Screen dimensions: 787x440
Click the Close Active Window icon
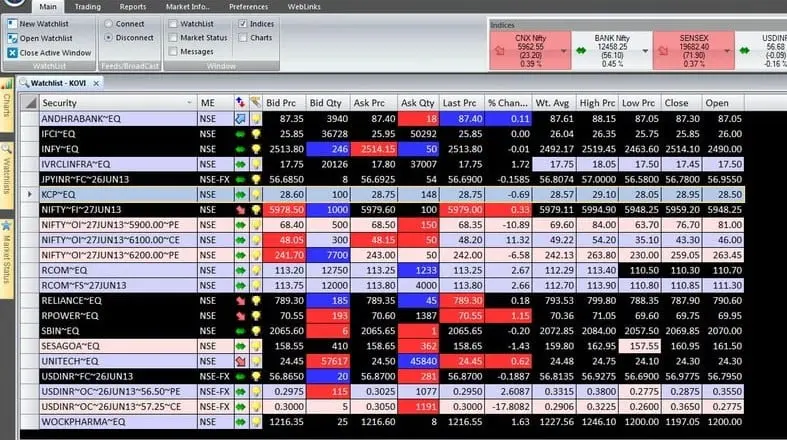click(13, 53)
